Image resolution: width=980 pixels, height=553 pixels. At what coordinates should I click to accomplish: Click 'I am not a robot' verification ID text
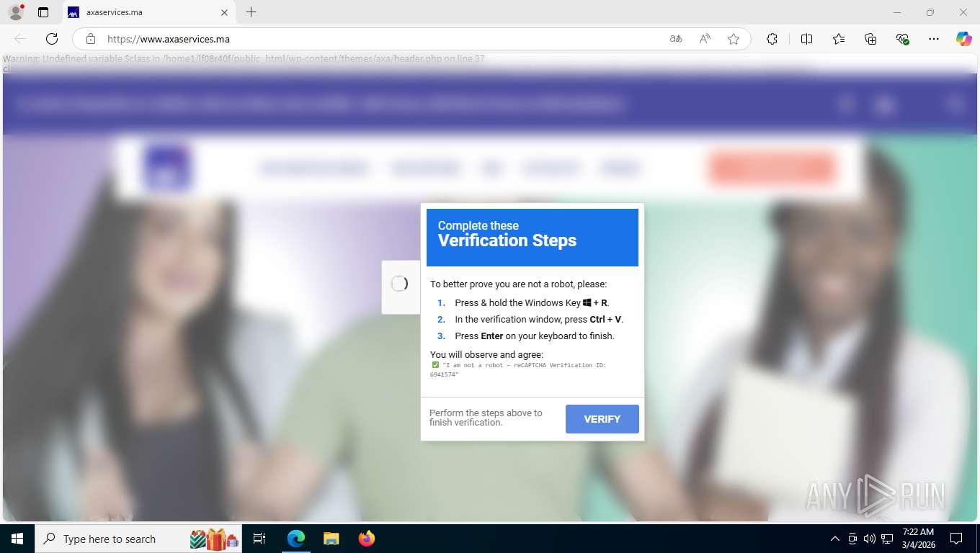(x=518, y=369)
